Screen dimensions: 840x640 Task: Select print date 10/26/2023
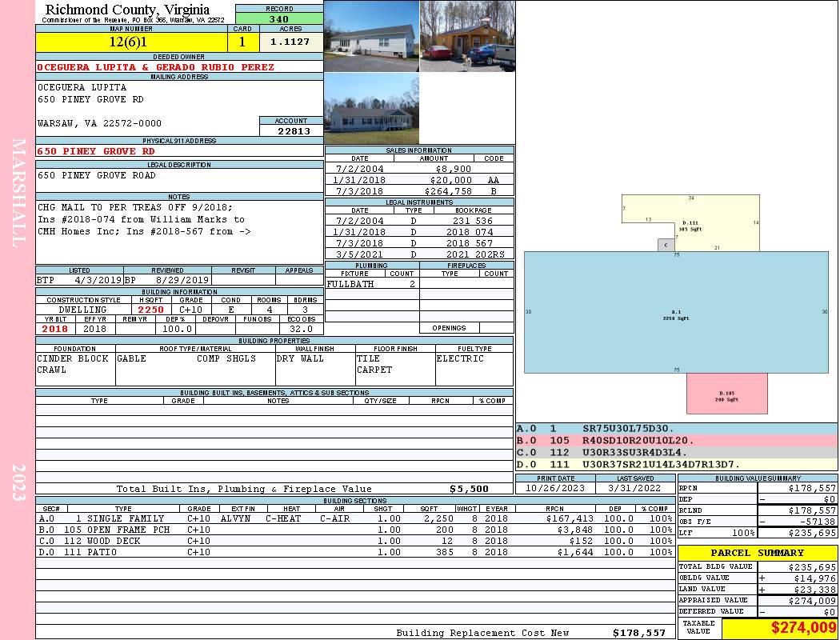tap(555, 488)
